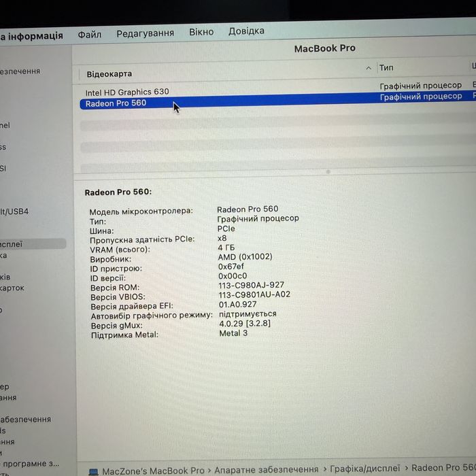
Task: Sort by the Відеокарта column header
Action: coord(109,74)
